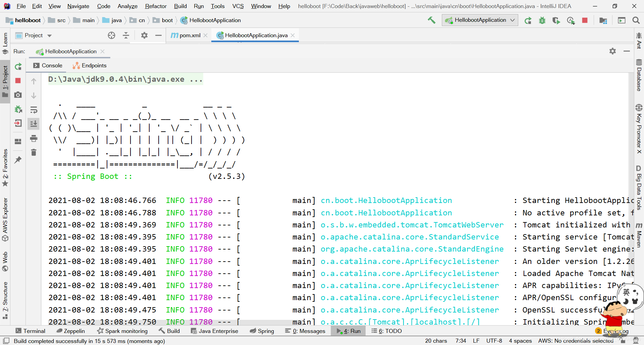This screenshot has height=345, width=644.
Task: Open the VCS menu
Action: point(238,6)
